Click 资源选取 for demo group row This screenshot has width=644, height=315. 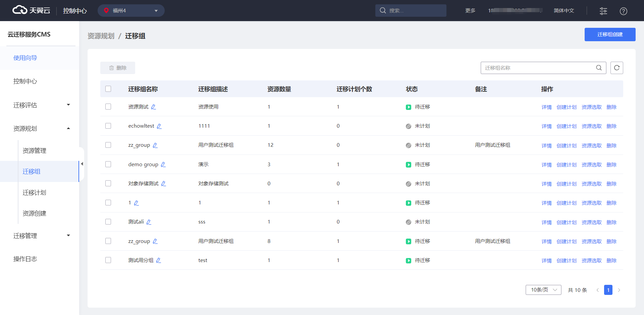click(x=592, y=165)
